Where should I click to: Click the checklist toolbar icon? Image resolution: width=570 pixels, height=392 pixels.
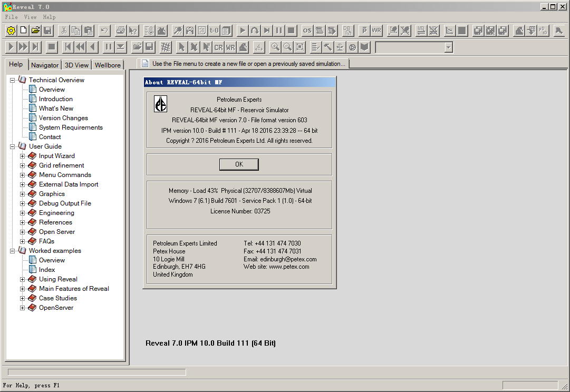click(x=315, y=47)
